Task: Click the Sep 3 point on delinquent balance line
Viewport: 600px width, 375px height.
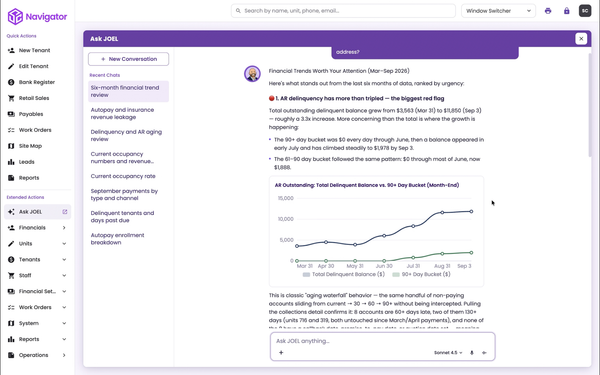Action: pyautogui.click(x=471, y=211)
